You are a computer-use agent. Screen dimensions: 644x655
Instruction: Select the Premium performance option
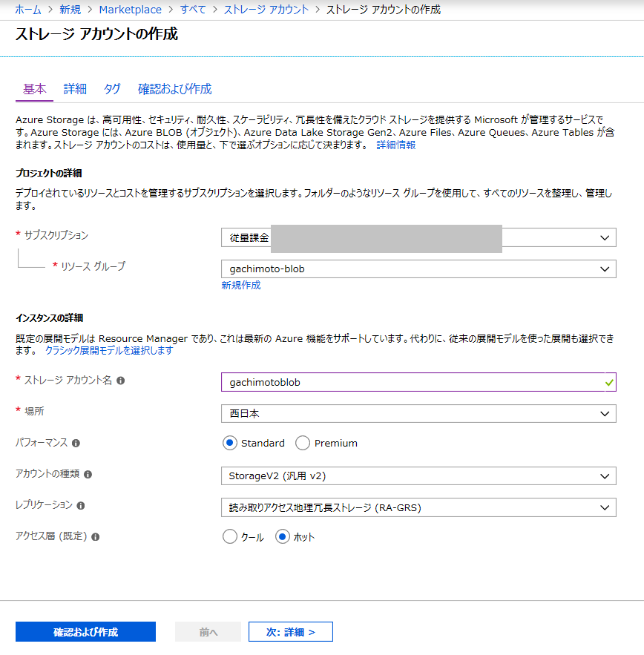click(x=303, y=442)
